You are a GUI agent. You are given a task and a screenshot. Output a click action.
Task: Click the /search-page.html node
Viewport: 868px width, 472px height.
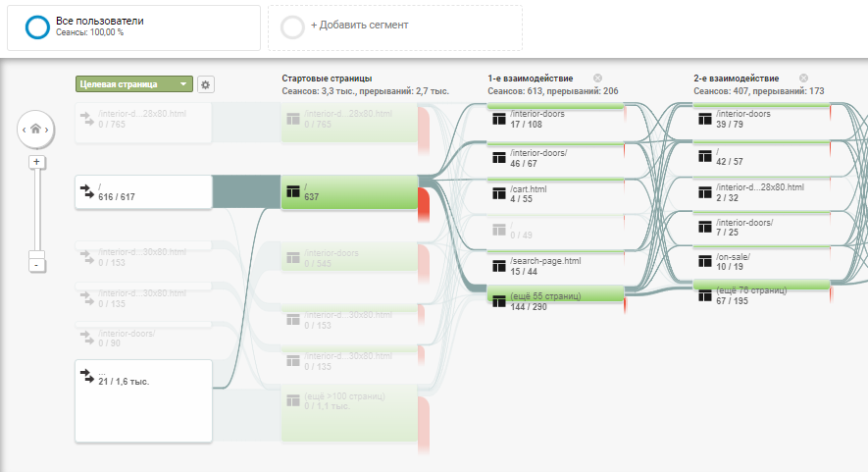(555, 265)
